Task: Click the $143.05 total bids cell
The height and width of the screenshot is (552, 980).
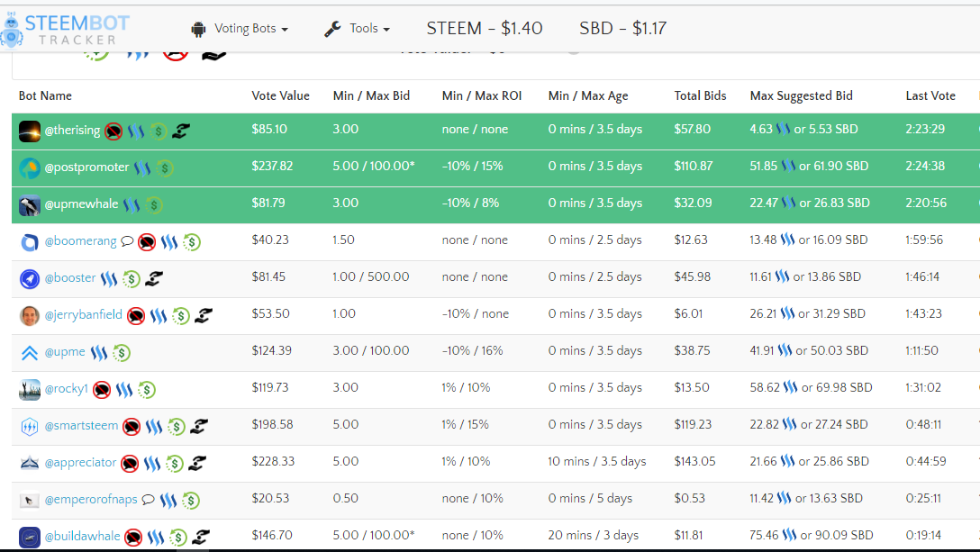Action: click(695, 461)
